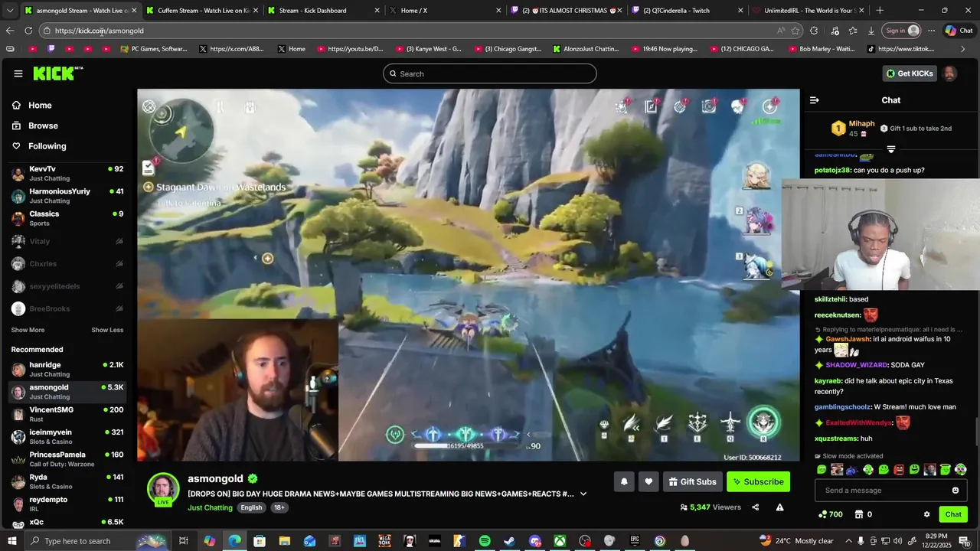Add this page to browser favorites

click(x=795, y=31)
